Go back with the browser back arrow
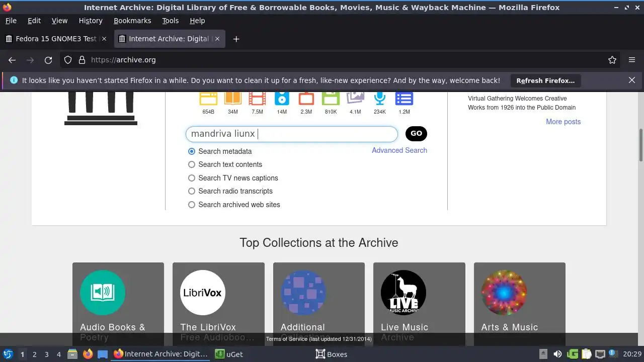644x362 pixels. 12,60
